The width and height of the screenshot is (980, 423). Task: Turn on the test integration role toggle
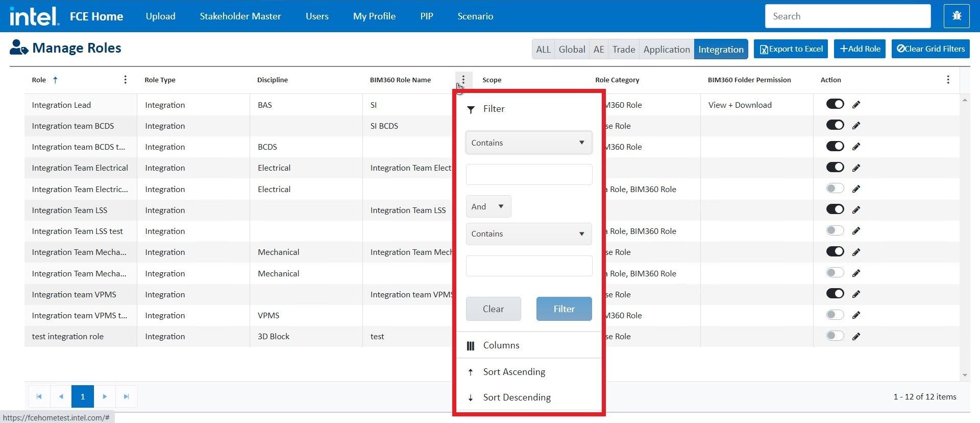tap(835, 336)
